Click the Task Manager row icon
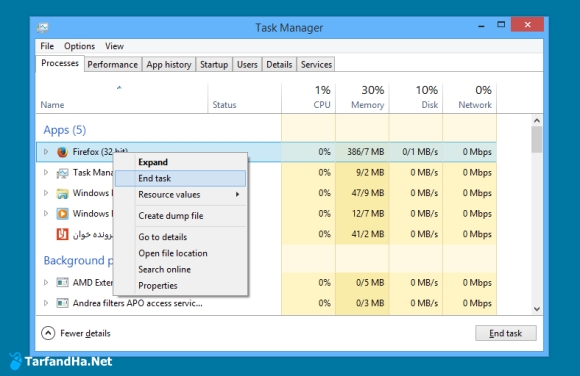The image size is (580, 376). pyautogui.click(x=63, y=173)
